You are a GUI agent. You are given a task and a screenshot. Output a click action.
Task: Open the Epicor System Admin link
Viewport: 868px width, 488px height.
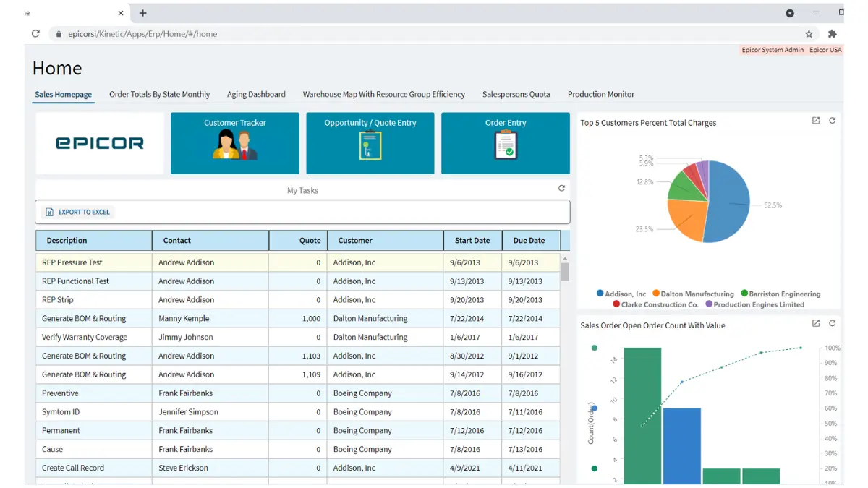[x=773, y=50]
